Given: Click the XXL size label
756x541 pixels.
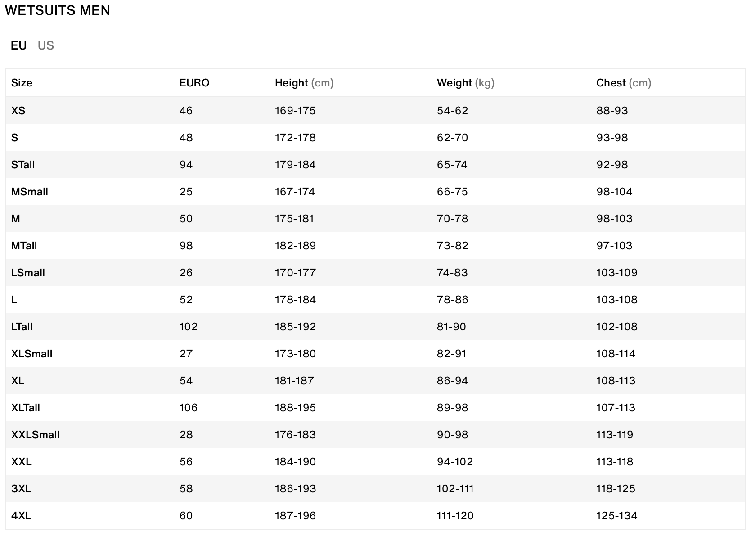Looking at the screenshot, I should 22,462.
